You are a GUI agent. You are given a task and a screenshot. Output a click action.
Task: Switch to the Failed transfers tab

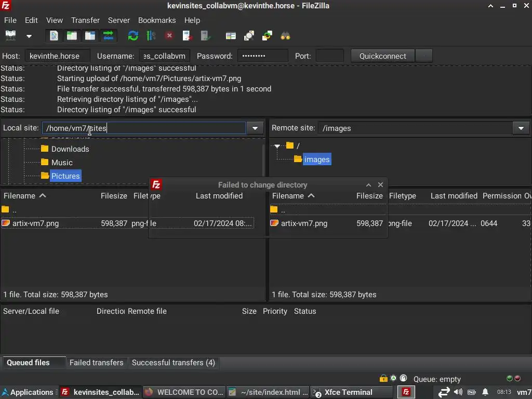pos(96,363)
